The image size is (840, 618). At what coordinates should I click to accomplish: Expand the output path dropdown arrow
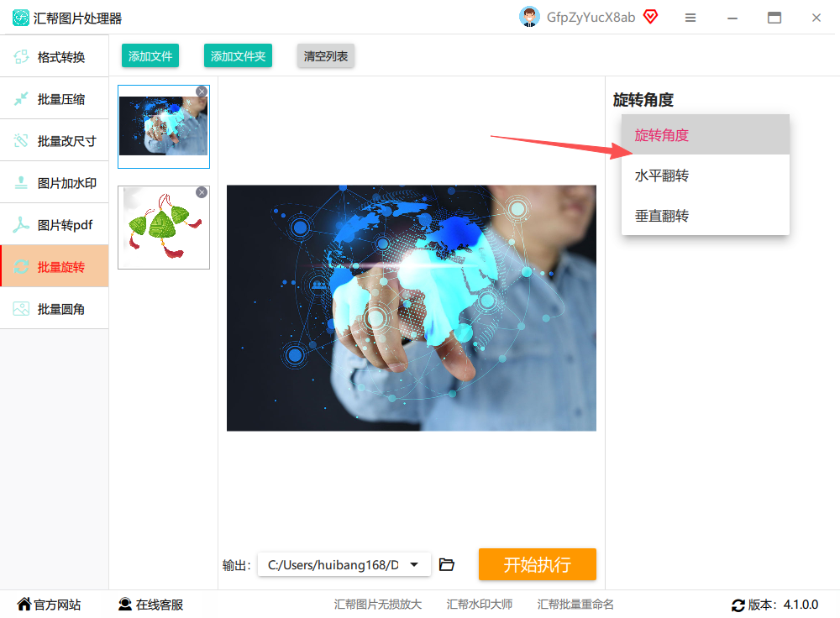(414, 564)
